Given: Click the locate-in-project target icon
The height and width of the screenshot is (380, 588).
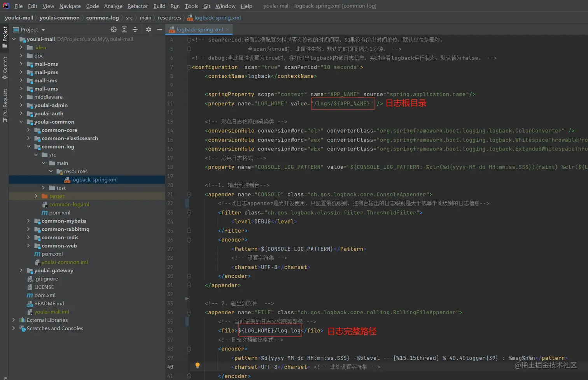Looking at the screenshot, I should tap(114, 30).
